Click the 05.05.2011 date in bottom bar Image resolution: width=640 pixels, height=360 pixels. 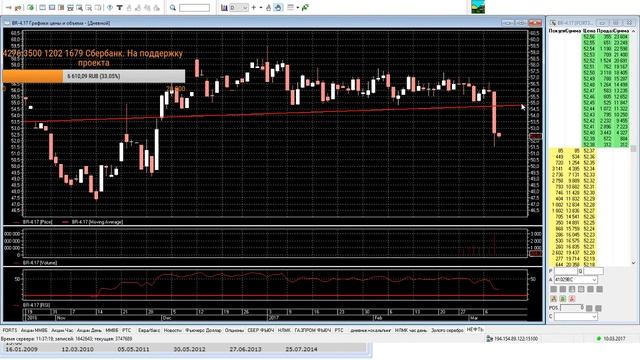133,349
